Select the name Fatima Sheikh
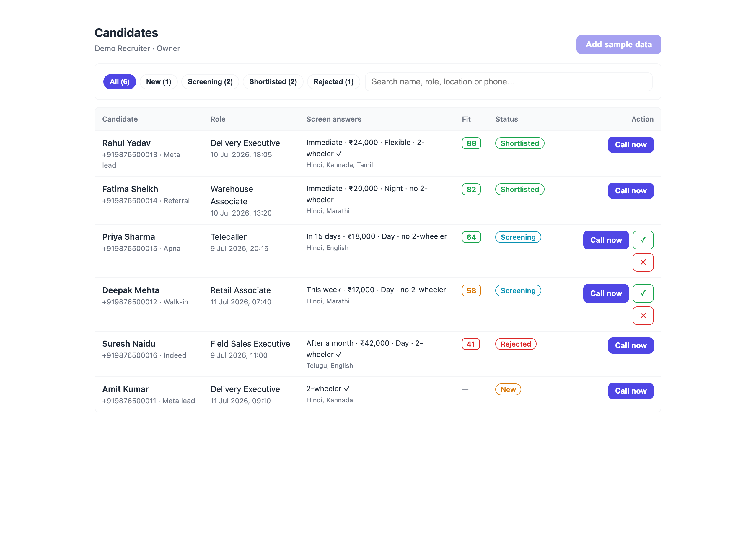 point(130,189)
